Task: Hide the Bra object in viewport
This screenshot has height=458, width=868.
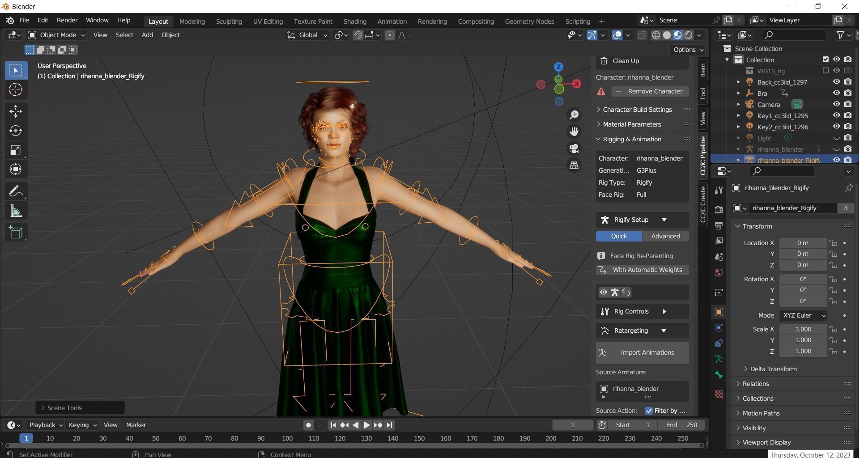Action: coord(836,93)
